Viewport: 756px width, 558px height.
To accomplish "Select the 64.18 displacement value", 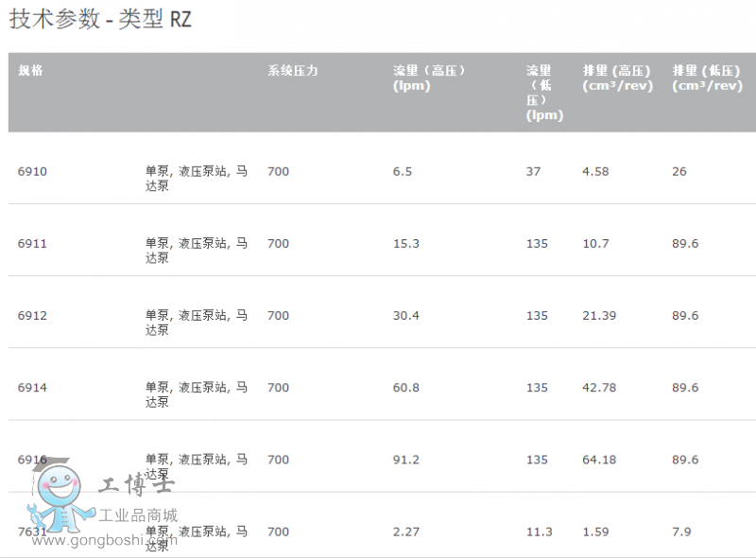I will [x=600, y=460].
